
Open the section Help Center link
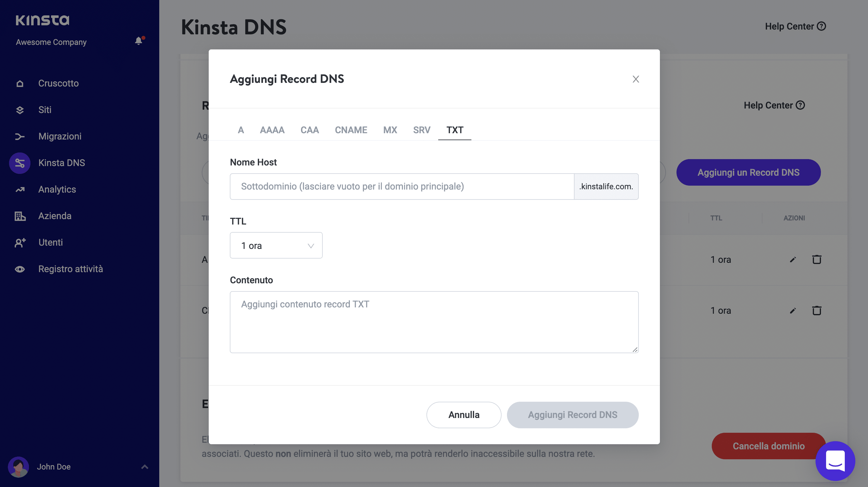click(x=774, y=105)
